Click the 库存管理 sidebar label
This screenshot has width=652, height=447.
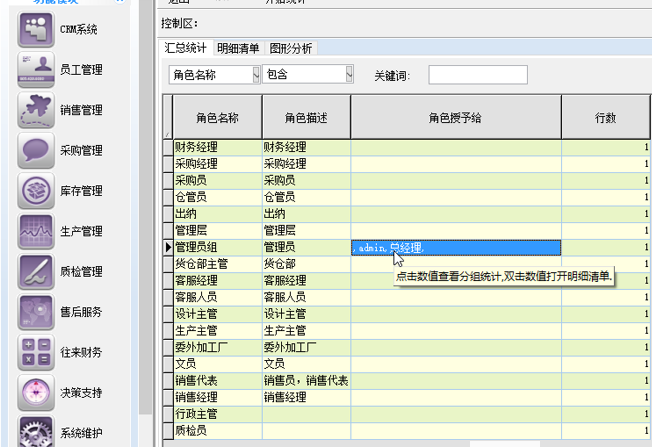click(x=81, y=190)
